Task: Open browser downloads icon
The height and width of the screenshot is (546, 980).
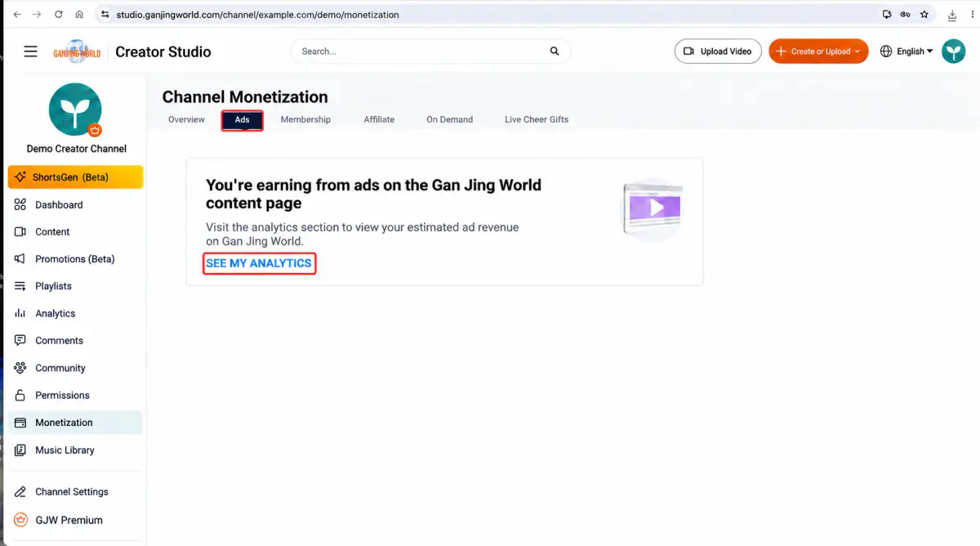Action: tap(952, 15)
